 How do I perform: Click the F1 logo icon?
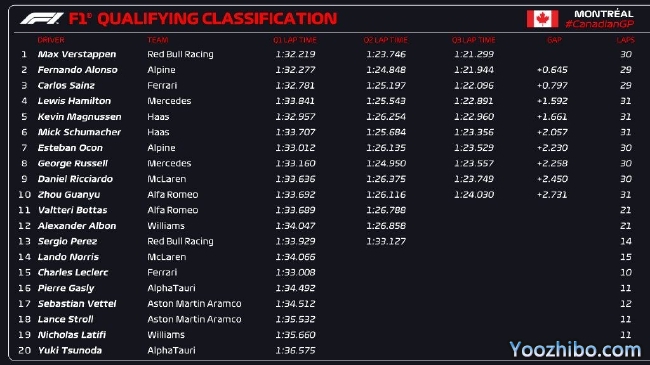41,18
